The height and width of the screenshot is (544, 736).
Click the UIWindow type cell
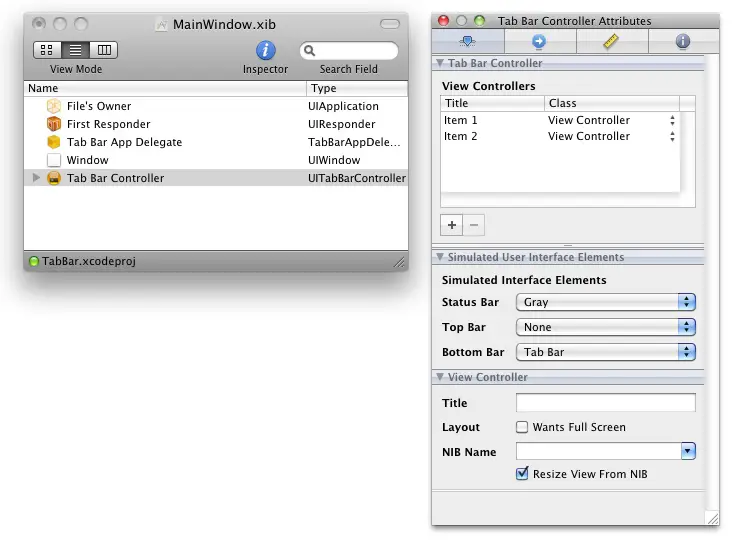[x=334, y=160]
